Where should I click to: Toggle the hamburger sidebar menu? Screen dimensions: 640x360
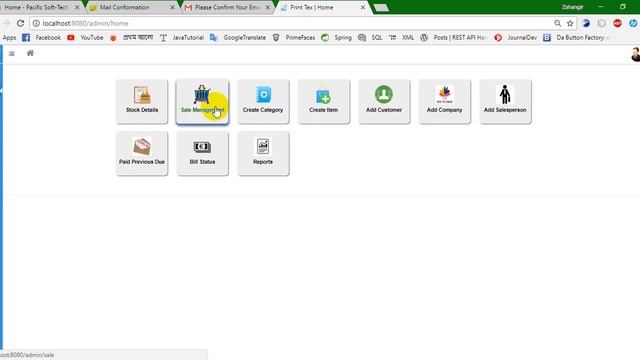tap(11, 53)
